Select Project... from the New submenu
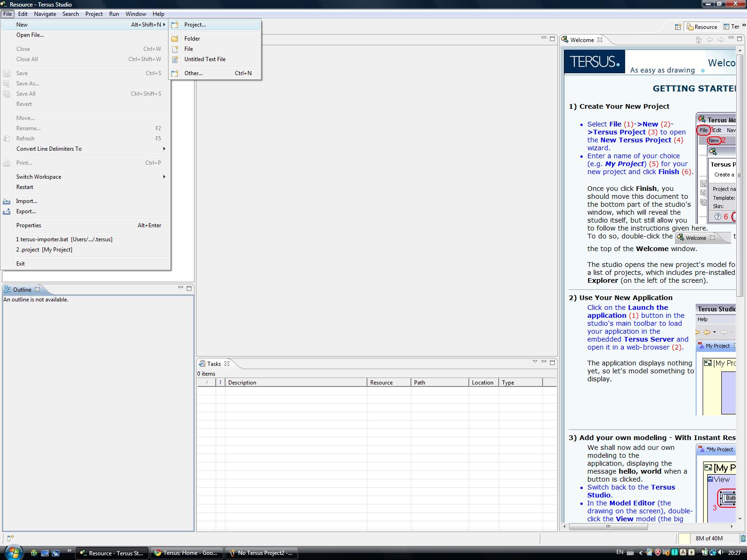 195,25
